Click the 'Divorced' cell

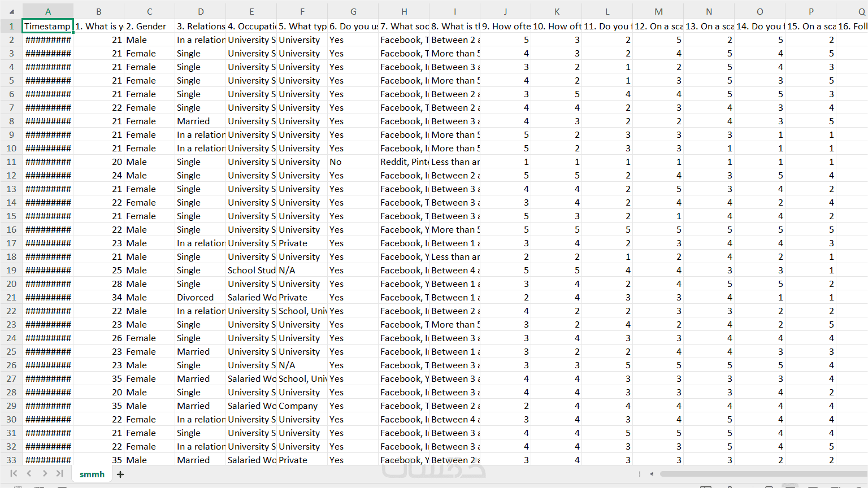pos(201,297)
